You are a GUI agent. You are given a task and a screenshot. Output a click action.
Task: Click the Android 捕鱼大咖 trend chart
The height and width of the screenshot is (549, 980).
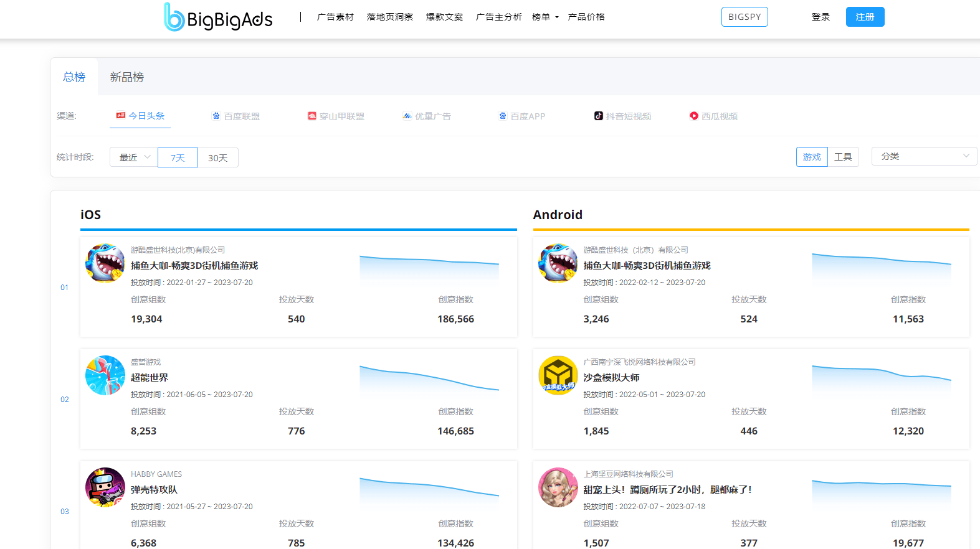[882, 270]
